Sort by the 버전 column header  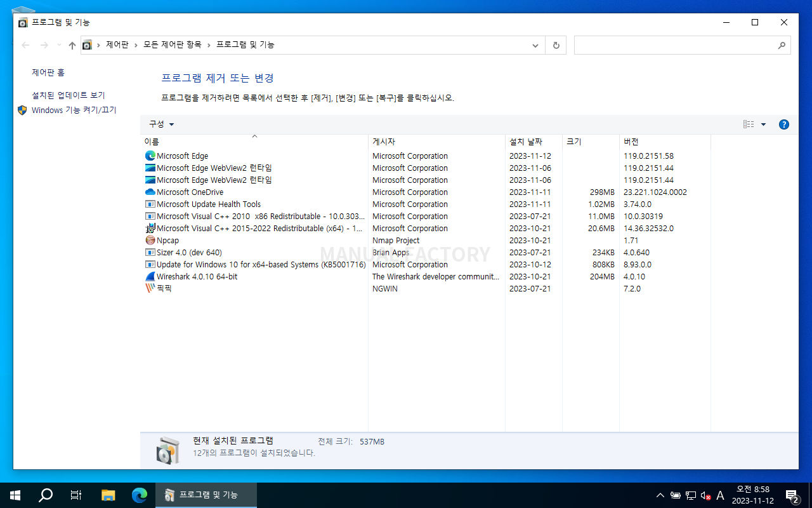[665, 142]
